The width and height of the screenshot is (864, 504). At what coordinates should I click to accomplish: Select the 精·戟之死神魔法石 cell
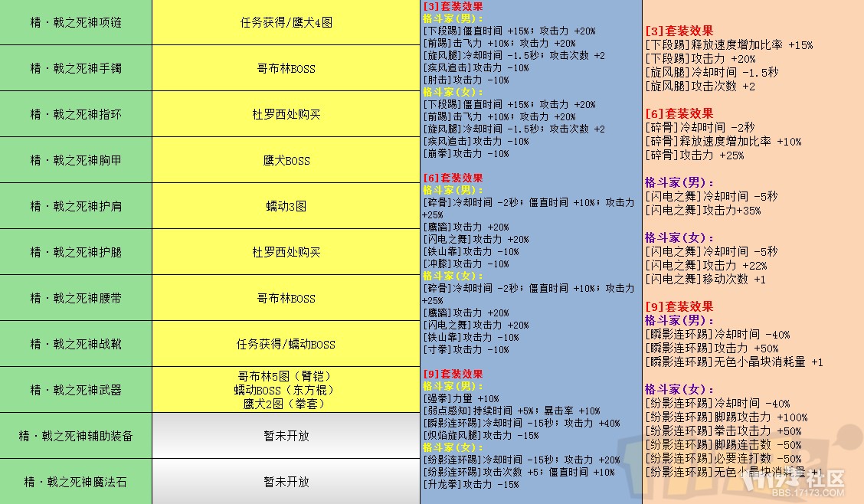point(76,482)
